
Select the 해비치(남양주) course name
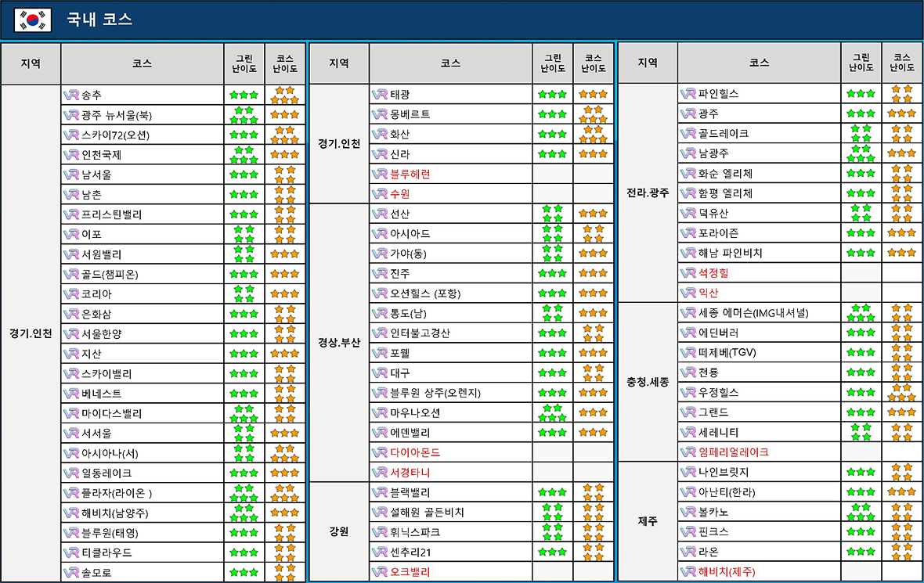pyautogui.click(x=115, y=513)
